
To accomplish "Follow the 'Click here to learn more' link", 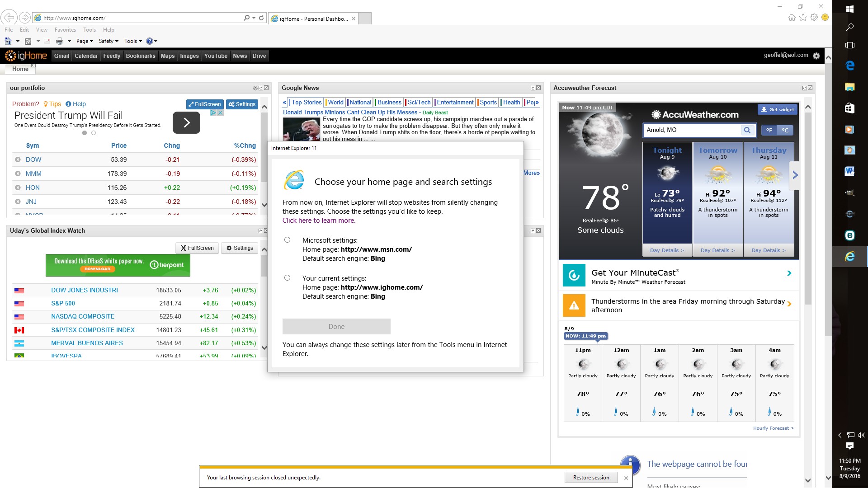I will pos(319,221).
